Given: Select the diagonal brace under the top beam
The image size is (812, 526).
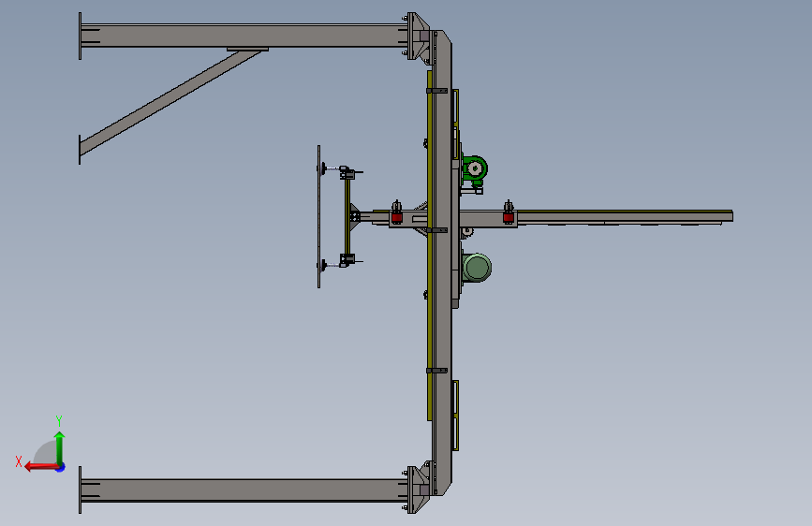Looking at the screenshot, I should (170, 101).
